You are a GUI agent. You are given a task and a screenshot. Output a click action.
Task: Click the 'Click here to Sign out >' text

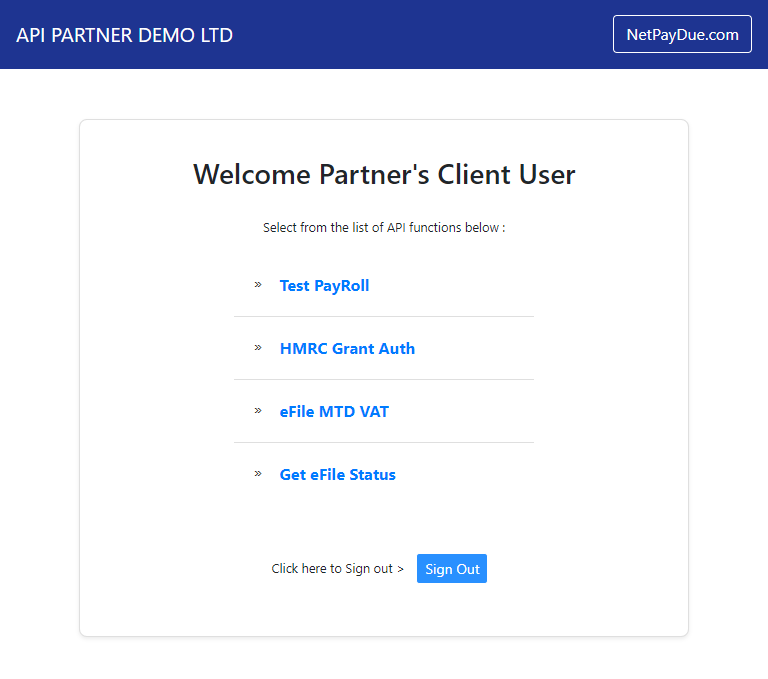(337, 569)
